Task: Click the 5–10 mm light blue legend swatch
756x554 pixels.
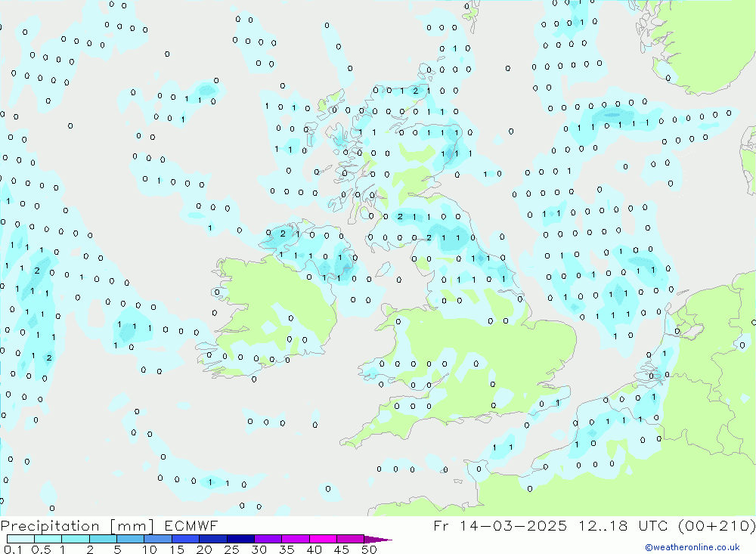Action: pos(131,539)
